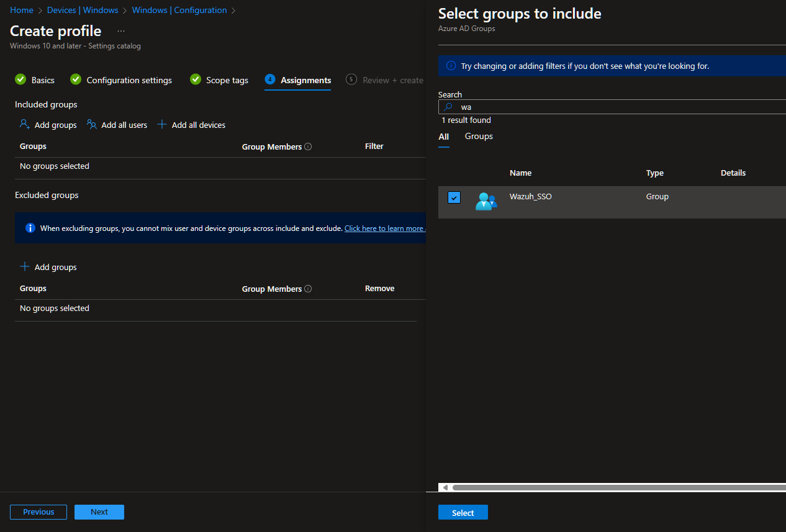Click the info icon in excluded groups notice
Image resolution: width=786 pixels, height=532 pixels.
[30, 228]
